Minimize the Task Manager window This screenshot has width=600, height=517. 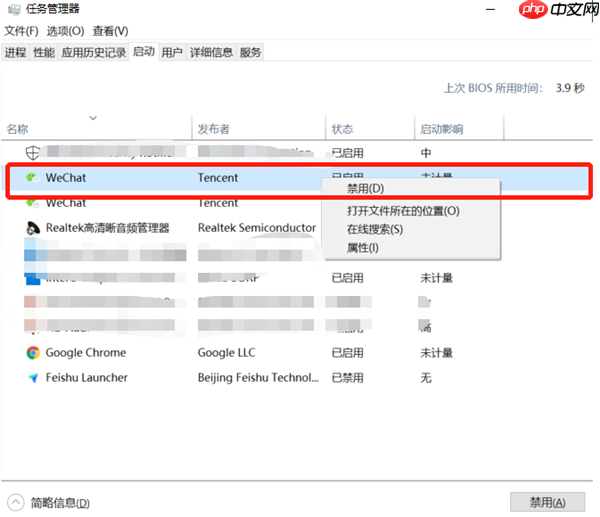point(491,9)
